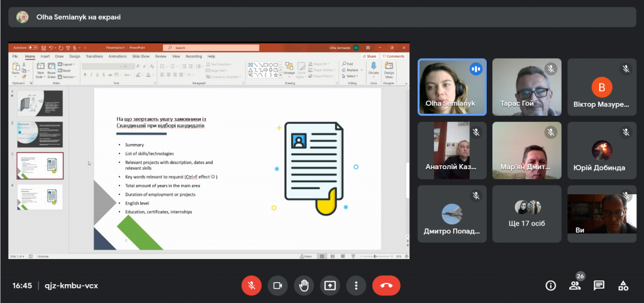Click the shared presentation screen area
This screenshot has height=303, width=644.
pos(209,150)
